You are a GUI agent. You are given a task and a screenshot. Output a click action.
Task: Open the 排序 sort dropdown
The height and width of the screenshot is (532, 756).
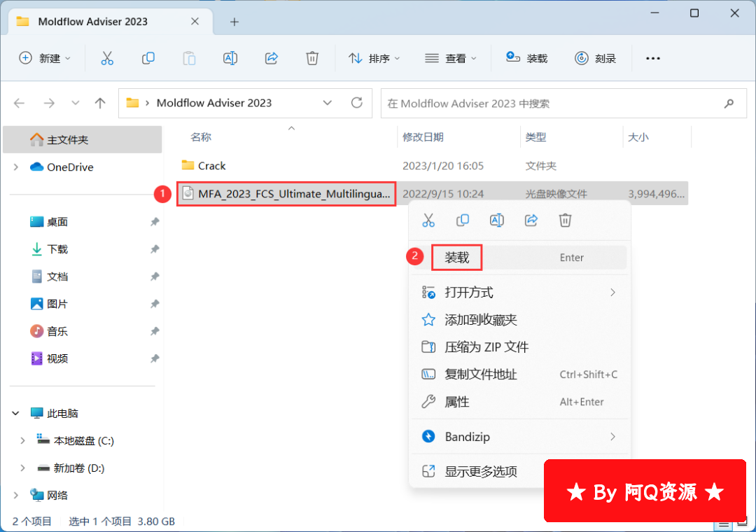coord(374,58)
